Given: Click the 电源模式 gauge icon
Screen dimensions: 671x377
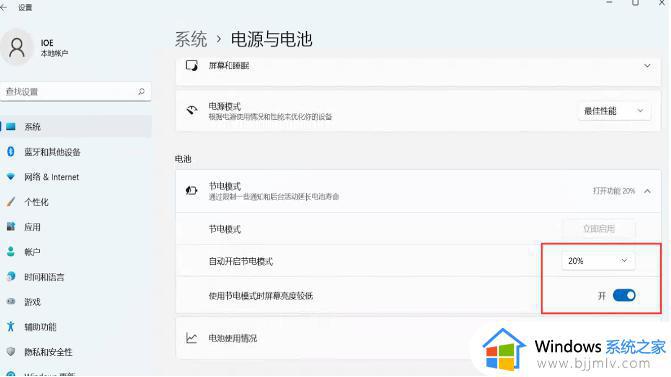Looking at the screenshot, I should click(192, 110).
